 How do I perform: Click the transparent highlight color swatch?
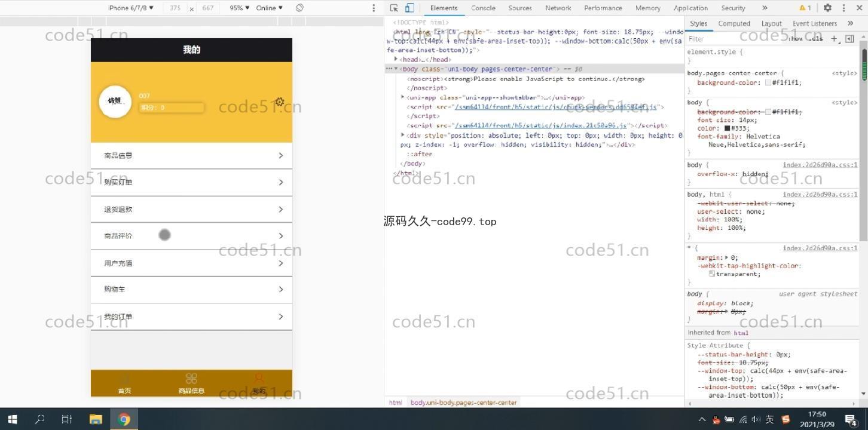coord(712,274)
